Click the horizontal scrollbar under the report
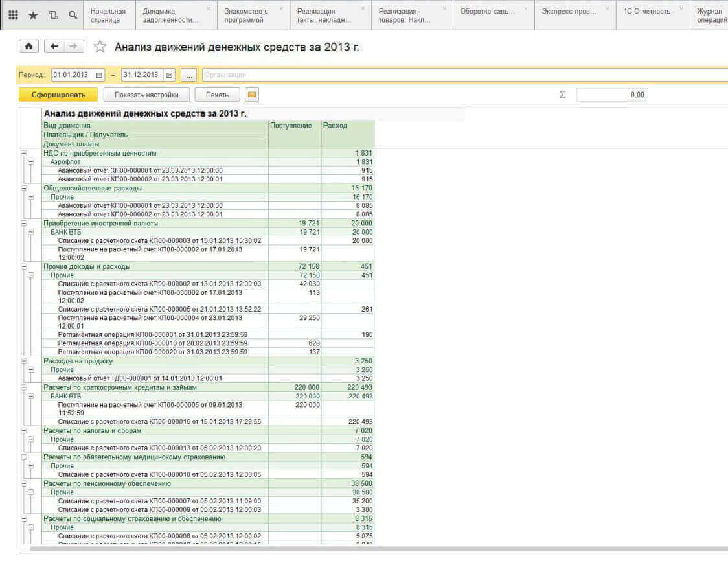728x565 pixels. 324,549
